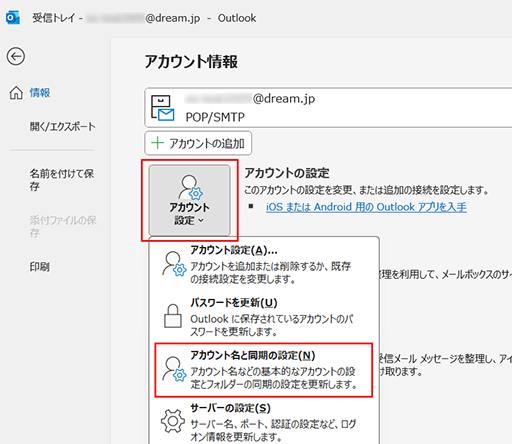Image resolution: width=512 pixels, height=444 pixels.
Task: Click person-gear icon beside アカウント設定(A)
Action: [174, 264]
